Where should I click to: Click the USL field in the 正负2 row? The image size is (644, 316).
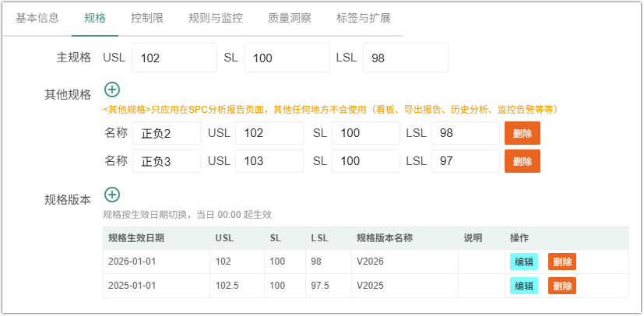click(x=269, y=133)
